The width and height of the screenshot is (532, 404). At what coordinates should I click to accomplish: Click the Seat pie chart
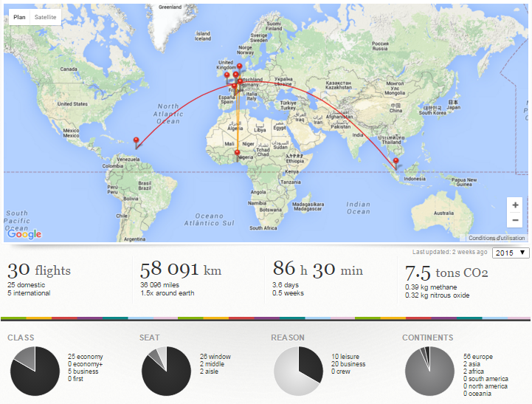tap(166, 371)
